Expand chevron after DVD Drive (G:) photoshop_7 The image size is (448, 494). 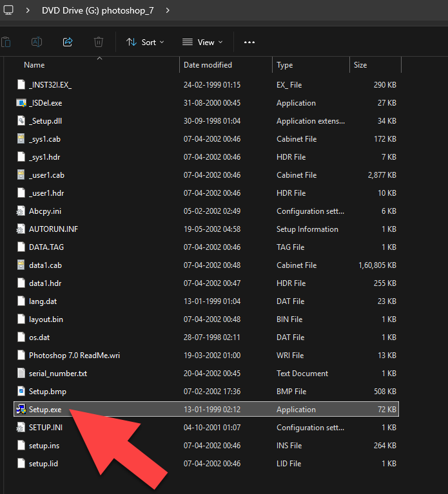[x=168, y=10]
